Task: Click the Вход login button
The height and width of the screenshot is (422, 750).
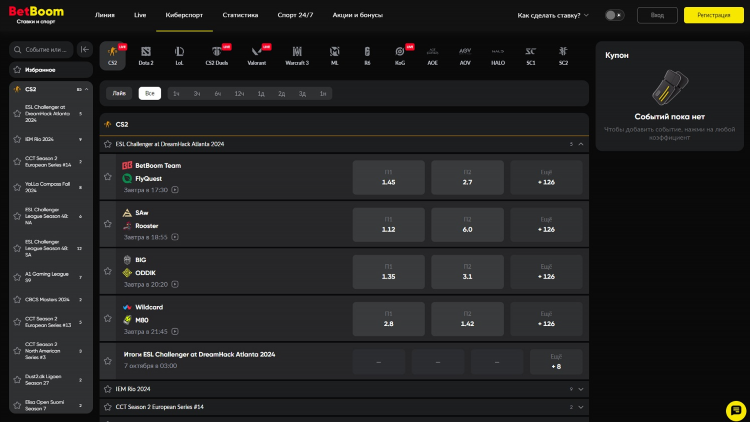Action: pyautogui.click(x=657, y=15)
